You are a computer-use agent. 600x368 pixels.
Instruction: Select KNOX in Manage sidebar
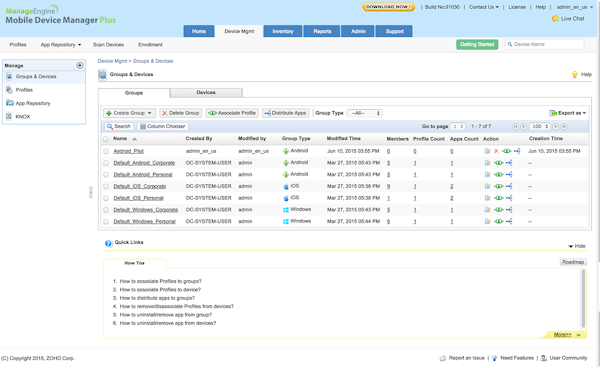[23, 117]
